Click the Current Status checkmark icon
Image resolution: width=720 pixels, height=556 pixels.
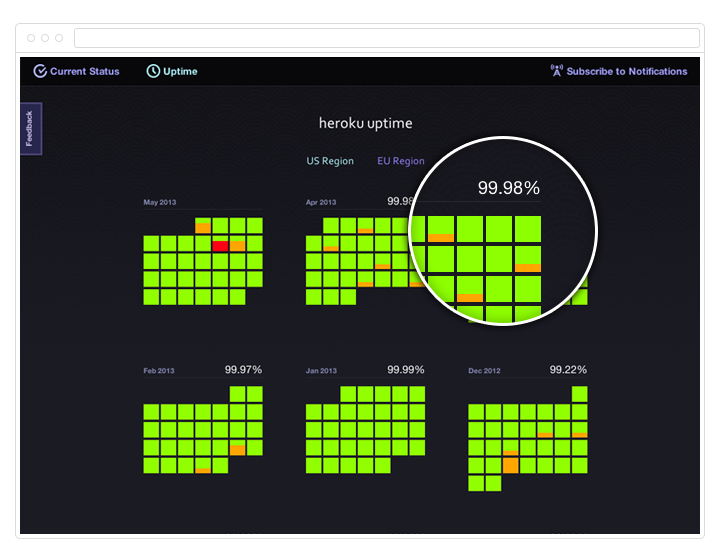pyautogui.click(x=40, y=71)
